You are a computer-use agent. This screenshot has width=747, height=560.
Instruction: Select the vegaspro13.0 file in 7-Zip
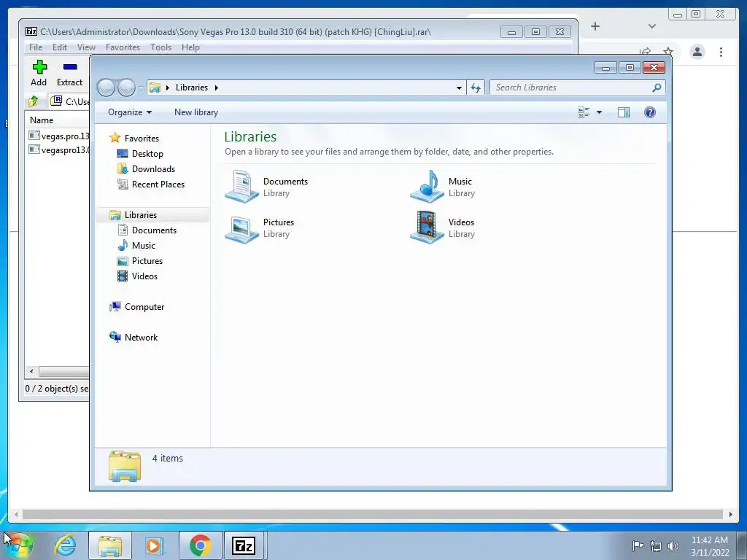[x=59, y=150]
